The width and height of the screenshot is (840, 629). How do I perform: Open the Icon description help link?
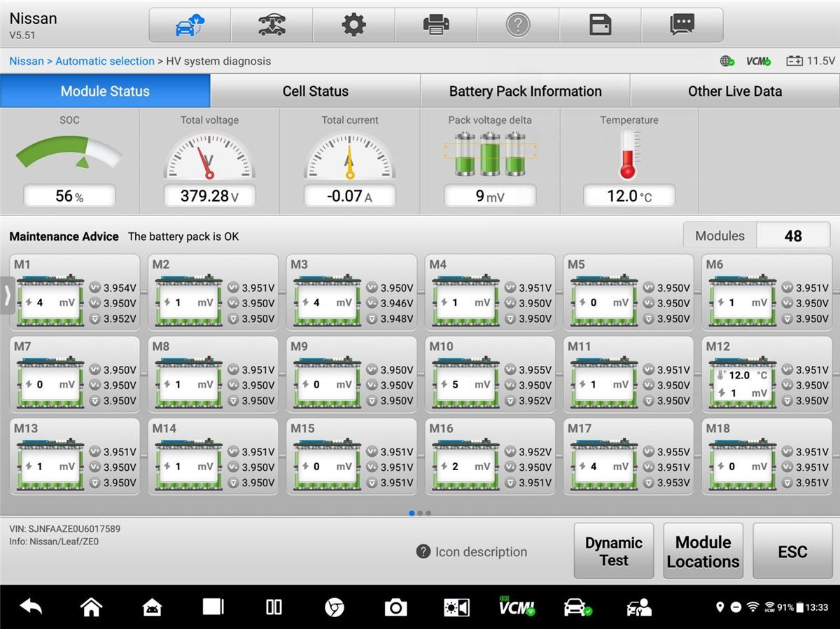(x=471, y=552)
